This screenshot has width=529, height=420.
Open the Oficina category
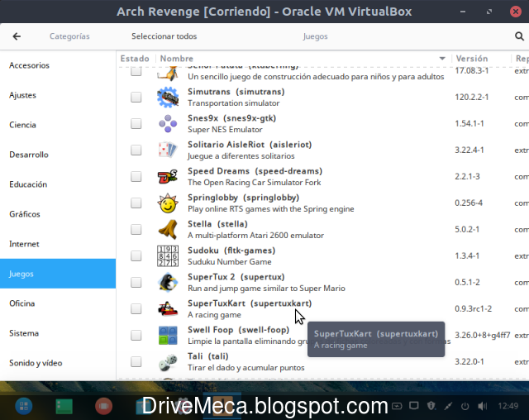(x=58, y=303)
